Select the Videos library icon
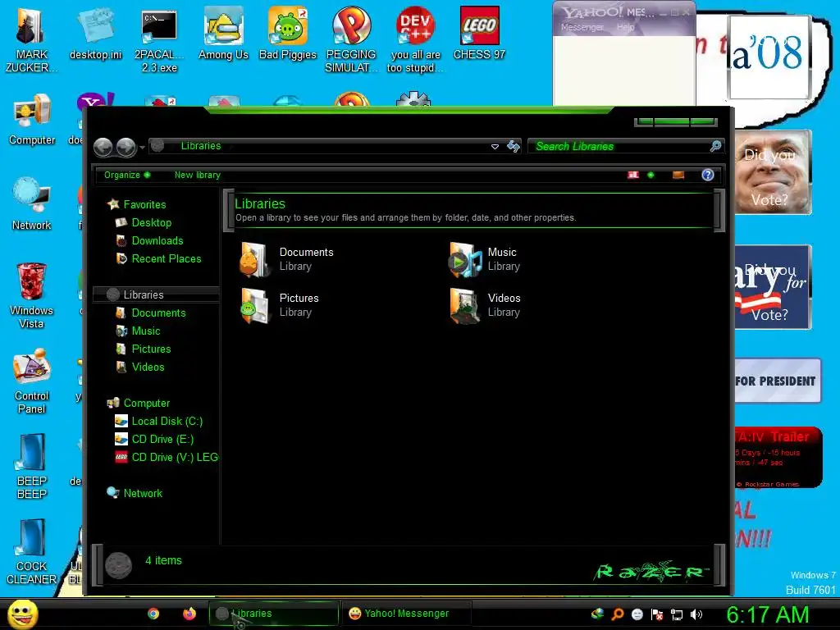840x630 pixels. (x=465, y=306)
